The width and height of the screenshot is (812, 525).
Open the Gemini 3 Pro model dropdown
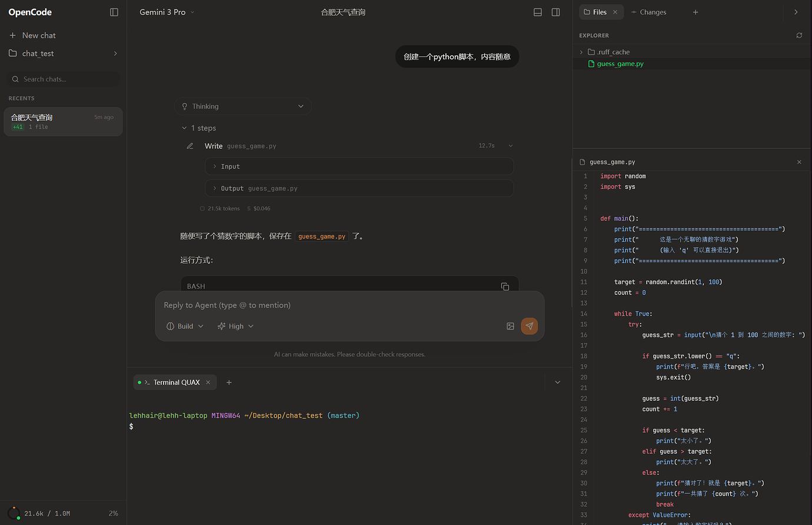167,12
